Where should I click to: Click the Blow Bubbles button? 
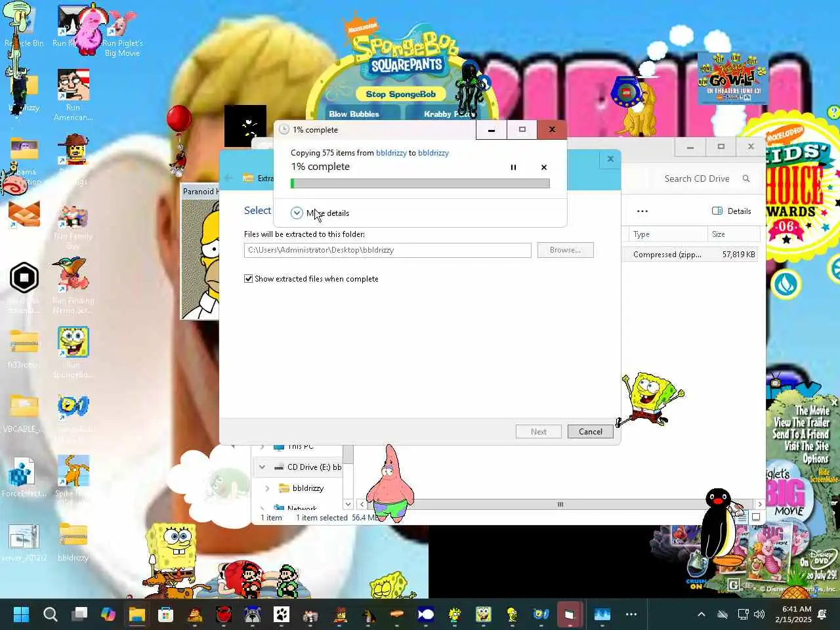354,114
